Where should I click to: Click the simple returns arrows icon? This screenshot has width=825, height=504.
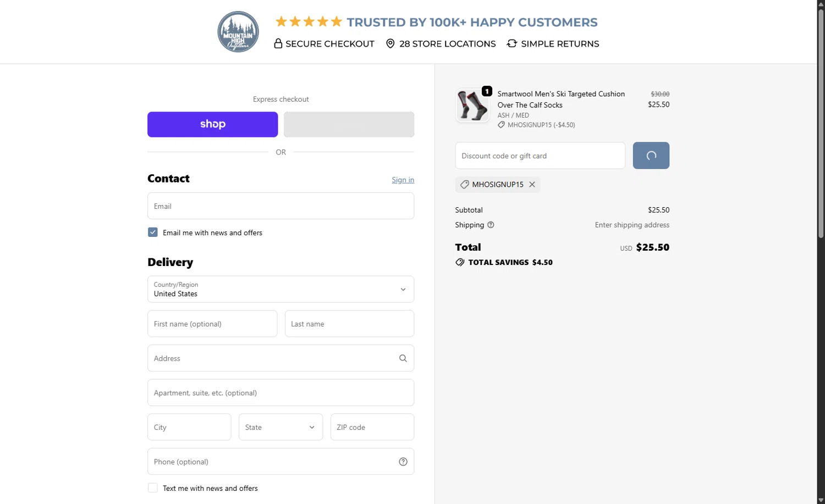pyautogui.click(x=512, y=44)
